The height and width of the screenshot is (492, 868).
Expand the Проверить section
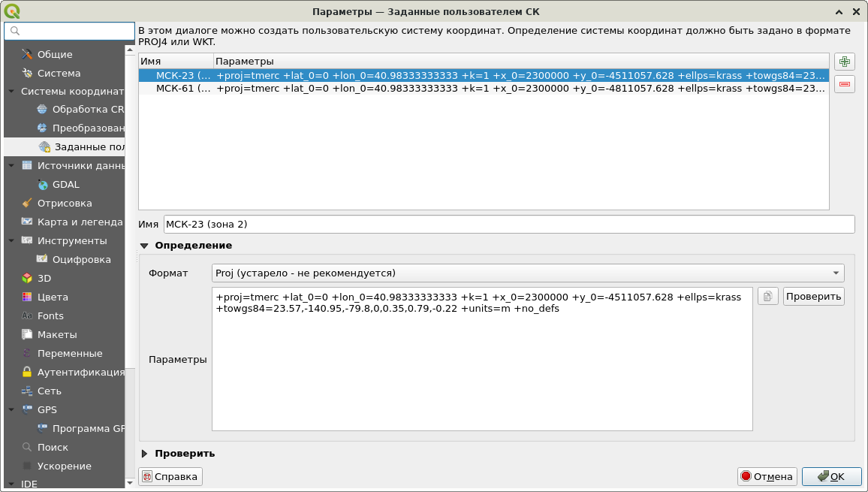point(145,453)
